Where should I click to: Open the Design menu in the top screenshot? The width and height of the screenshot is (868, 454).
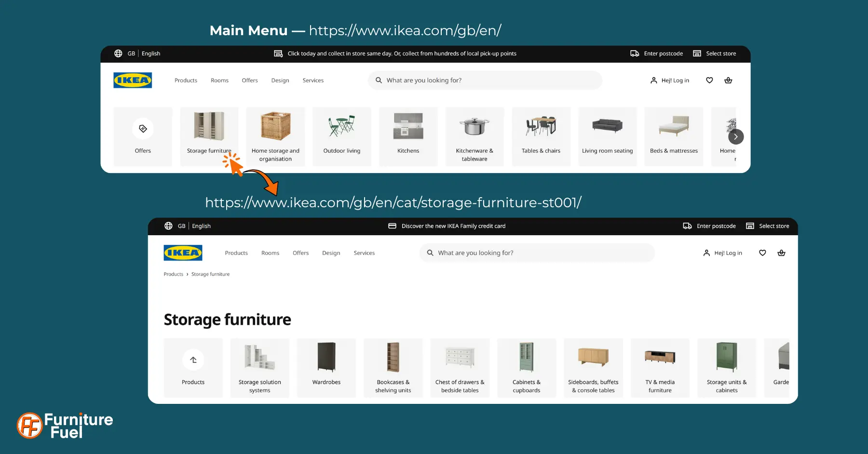(x=280, y=80)
